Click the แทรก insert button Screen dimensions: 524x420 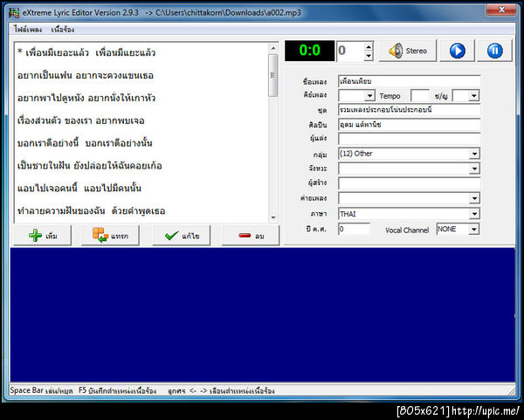(x=110, y=236)
